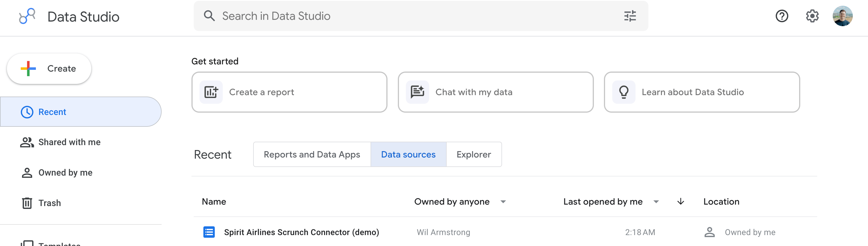Click the Create a report card
The width and height of the screenshot is (868, 246).
click(x=289, y=92)
